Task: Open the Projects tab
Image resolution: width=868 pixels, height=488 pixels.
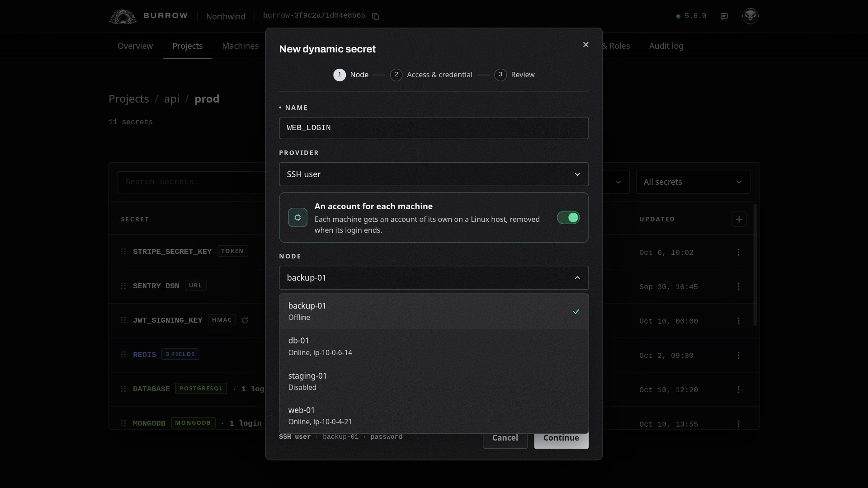Action: point(188,46)
